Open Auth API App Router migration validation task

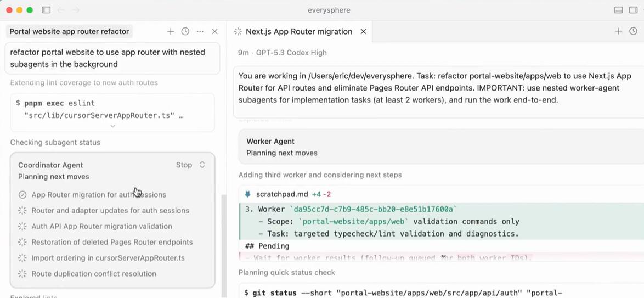pos(101,226)
